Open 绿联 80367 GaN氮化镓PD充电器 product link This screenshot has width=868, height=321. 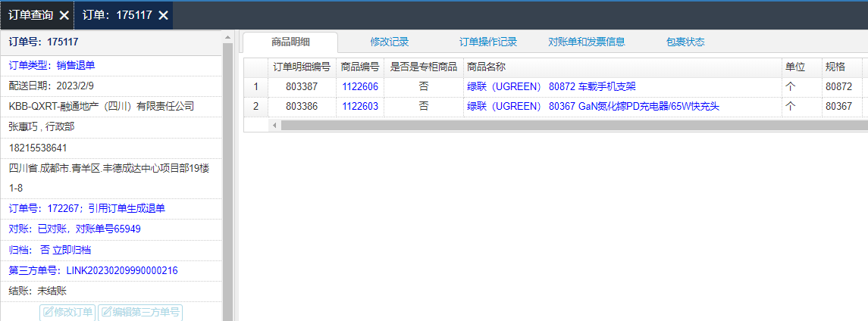point(594,107)
